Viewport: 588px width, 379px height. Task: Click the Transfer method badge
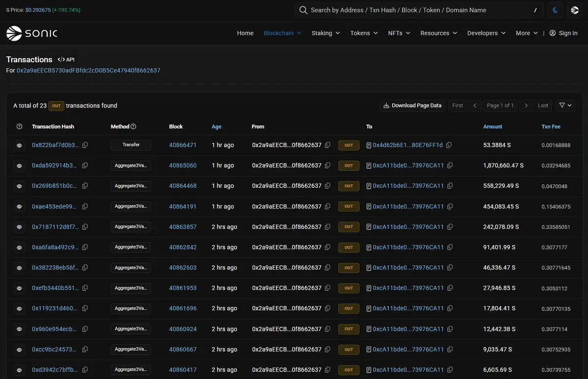[x=131, y=145]
